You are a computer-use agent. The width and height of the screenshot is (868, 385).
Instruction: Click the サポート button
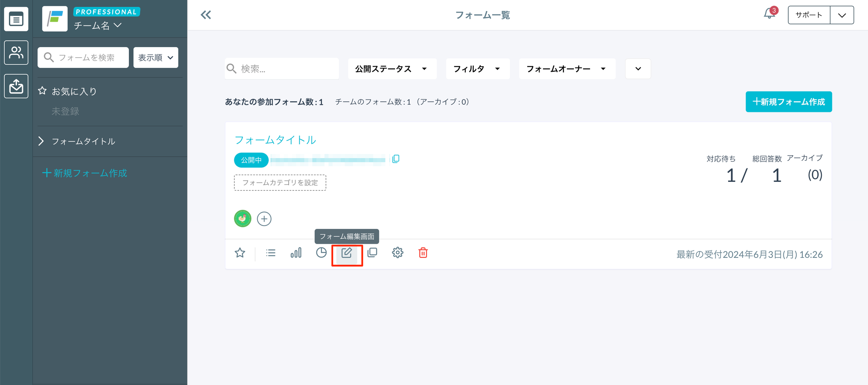pos(809,15)
